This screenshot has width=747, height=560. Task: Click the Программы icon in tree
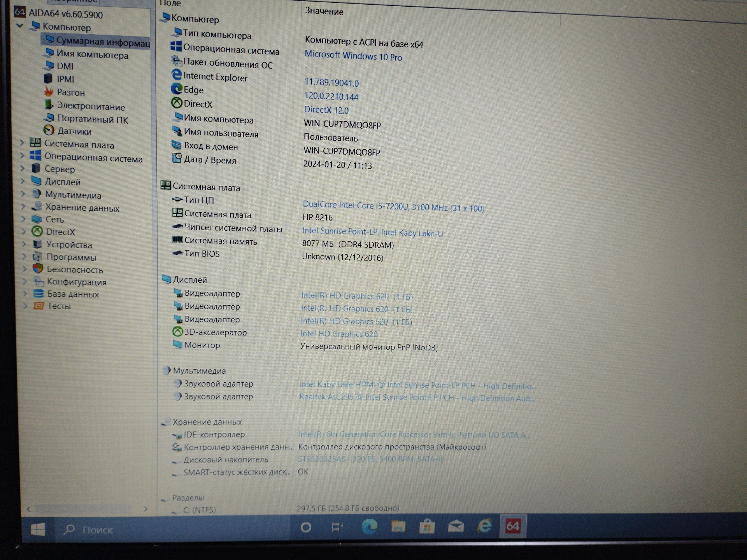coord(38,257)
